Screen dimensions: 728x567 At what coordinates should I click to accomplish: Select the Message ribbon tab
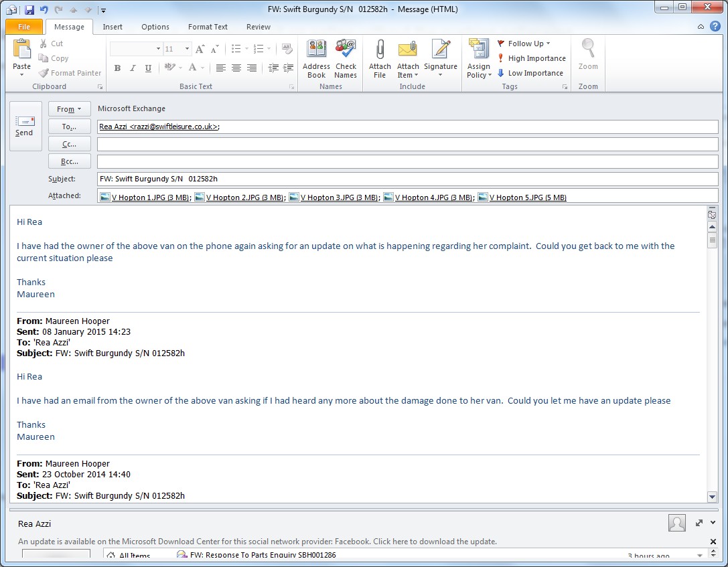coord(69,27)
